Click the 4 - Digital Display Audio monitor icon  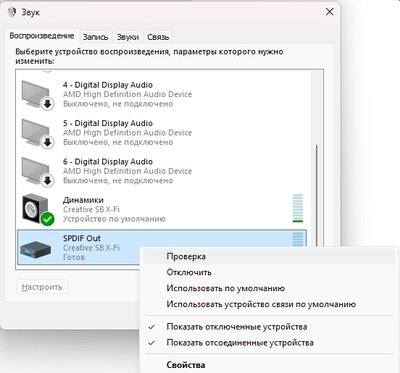point(37,95)
